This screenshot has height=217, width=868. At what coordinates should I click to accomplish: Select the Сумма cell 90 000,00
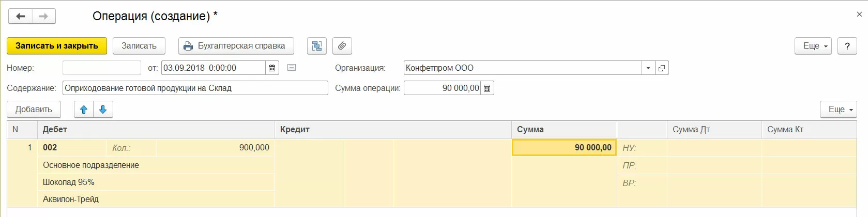564,148
